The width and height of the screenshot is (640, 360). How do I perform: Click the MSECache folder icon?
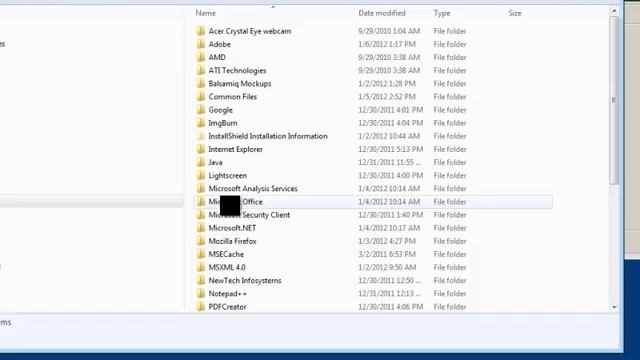tap(200, 254)
